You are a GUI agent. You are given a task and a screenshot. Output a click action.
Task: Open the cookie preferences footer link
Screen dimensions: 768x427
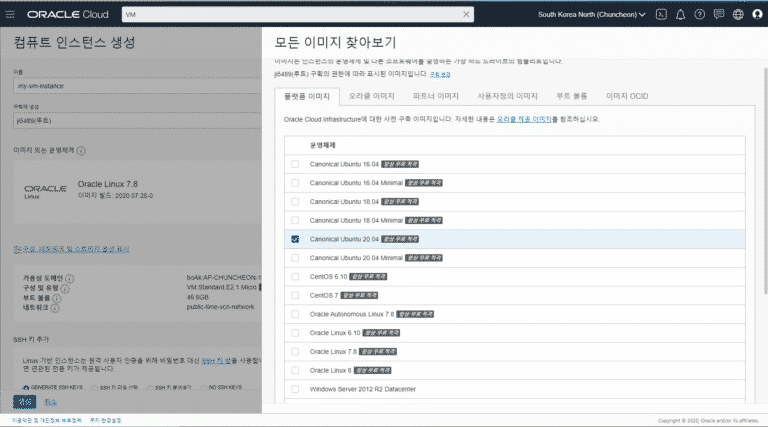[x=105, y=420]
